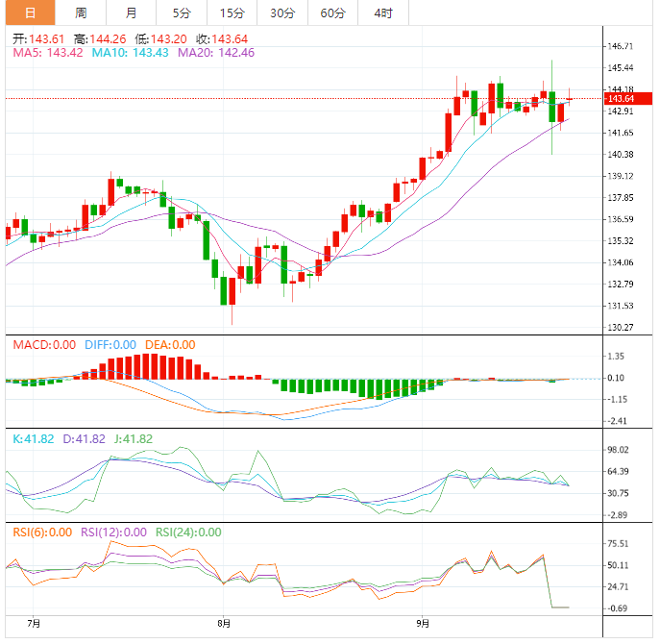Image resolution: width=660 pixels, height=644 pixels.
Task: Click the 146.71 price axis label
Action: [x=620, y=46]
